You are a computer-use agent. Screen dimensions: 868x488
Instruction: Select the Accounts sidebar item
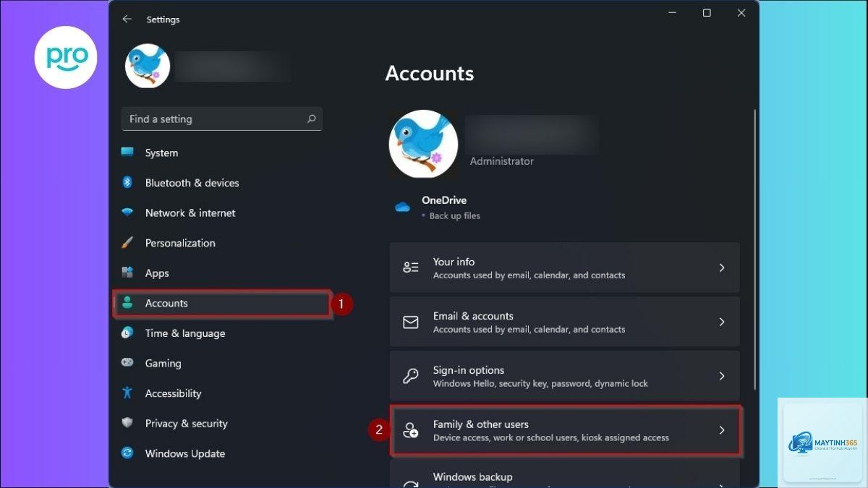click(x=221, y=303)
